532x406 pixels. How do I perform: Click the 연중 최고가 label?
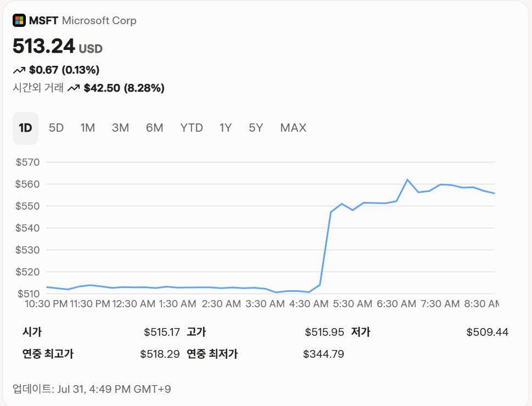(48, 354)
